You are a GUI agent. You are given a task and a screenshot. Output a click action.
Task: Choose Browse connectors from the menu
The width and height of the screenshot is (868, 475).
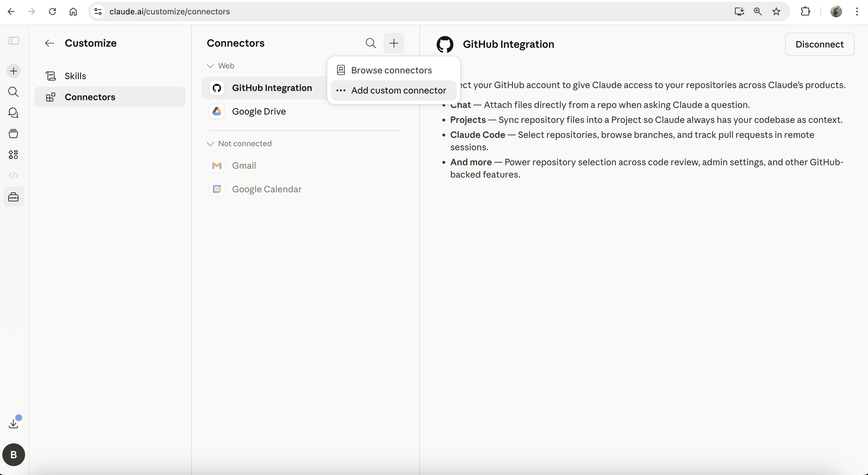[x=394, y=70]
